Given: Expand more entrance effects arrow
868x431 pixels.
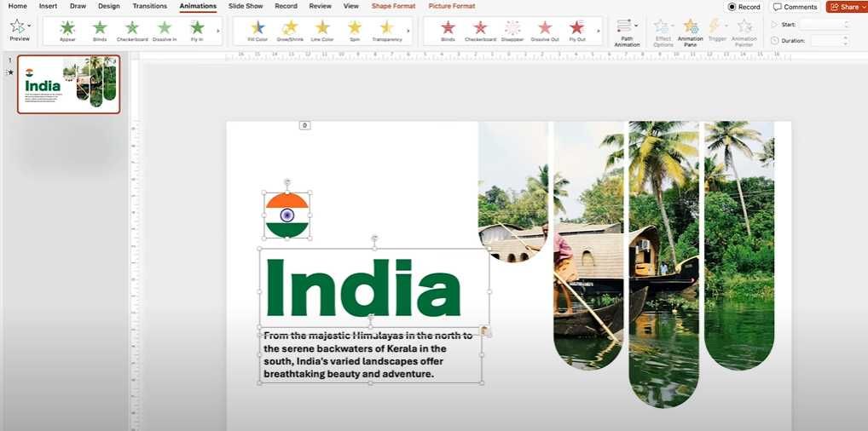Looking at the screenshot, I should (217, 31).
